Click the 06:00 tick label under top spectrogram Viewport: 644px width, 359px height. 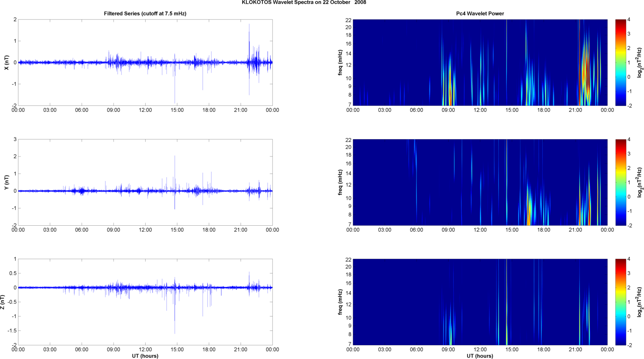coord(416,110)
